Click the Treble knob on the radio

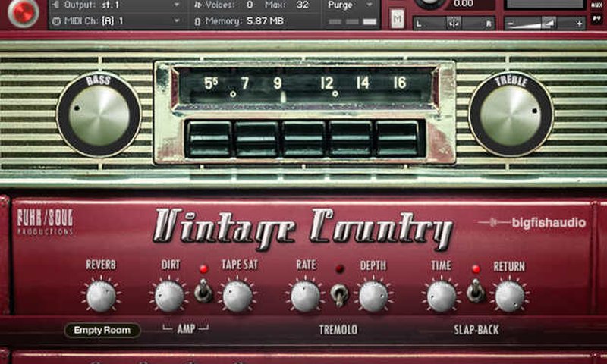(x=510, y=115)
